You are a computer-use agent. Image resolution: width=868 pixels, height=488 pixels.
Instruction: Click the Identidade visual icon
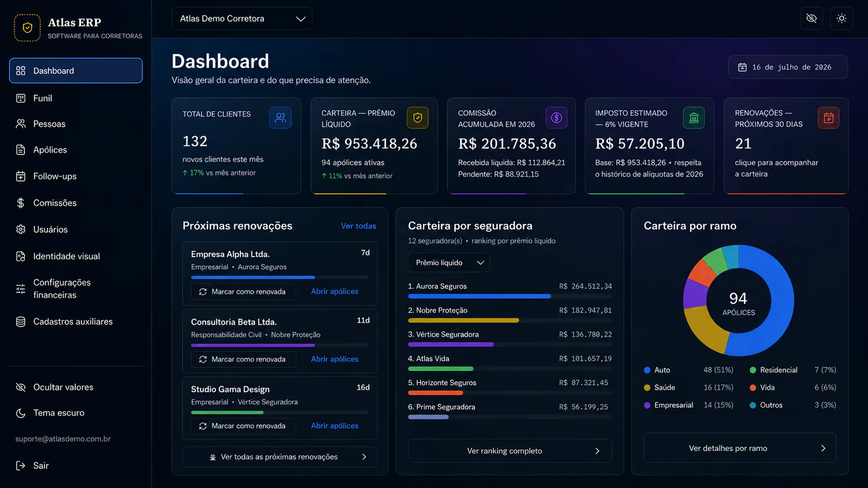[21, 256]
